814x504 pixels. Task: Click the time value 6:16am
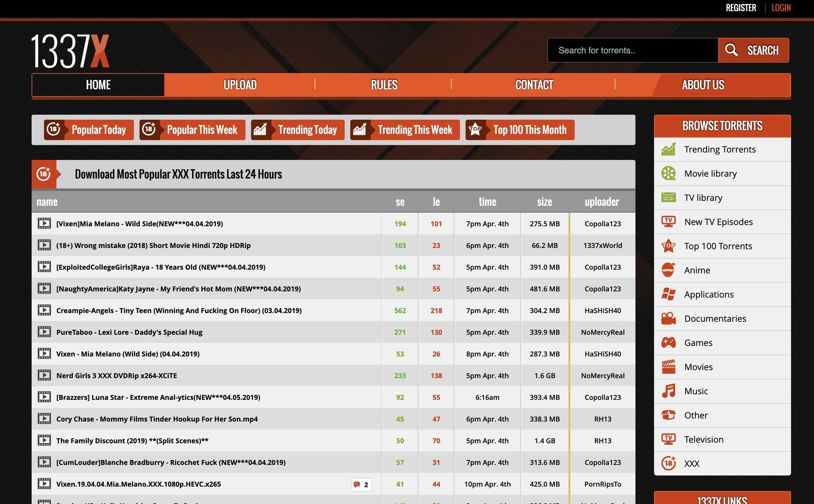click(487, 397)
